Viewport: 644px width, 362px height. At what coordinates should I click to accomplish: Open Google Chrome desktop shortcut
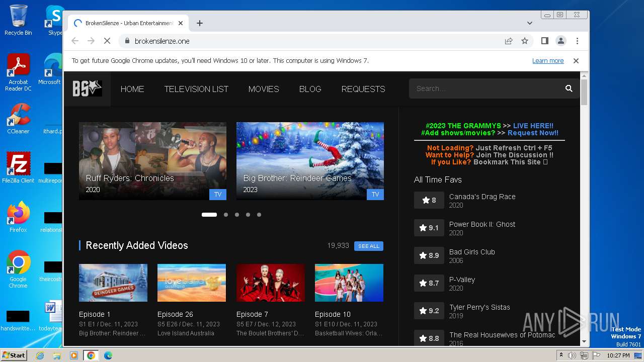(x=18, y=269)
